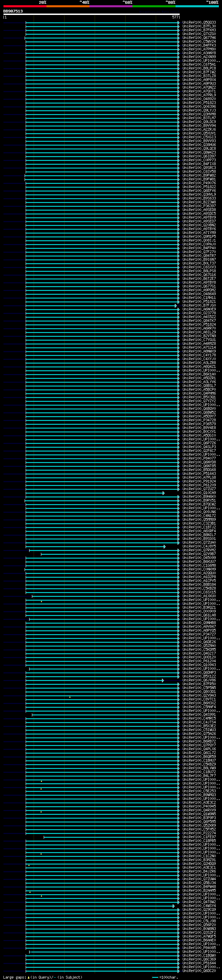
Task: Click hit label UniRef100_Q9LYJ3
Action: 199,110
